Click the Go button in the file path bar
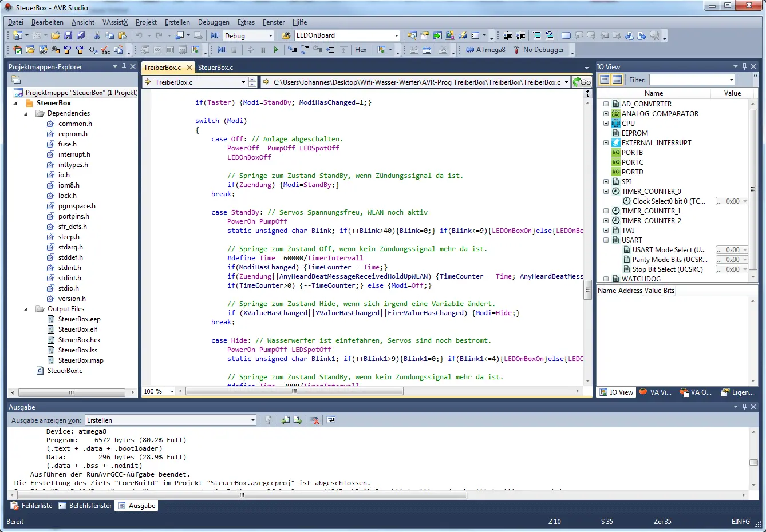The height and width of the screenshot is (532, 766). (x=582, y=82)
